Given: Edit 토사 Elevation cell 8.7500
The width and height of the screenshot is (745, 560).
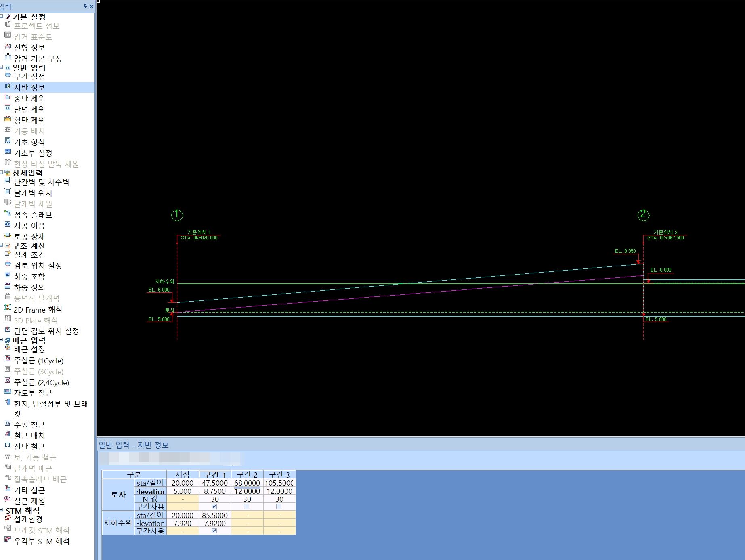Looking at the screenshot, I should click(215, 491).
